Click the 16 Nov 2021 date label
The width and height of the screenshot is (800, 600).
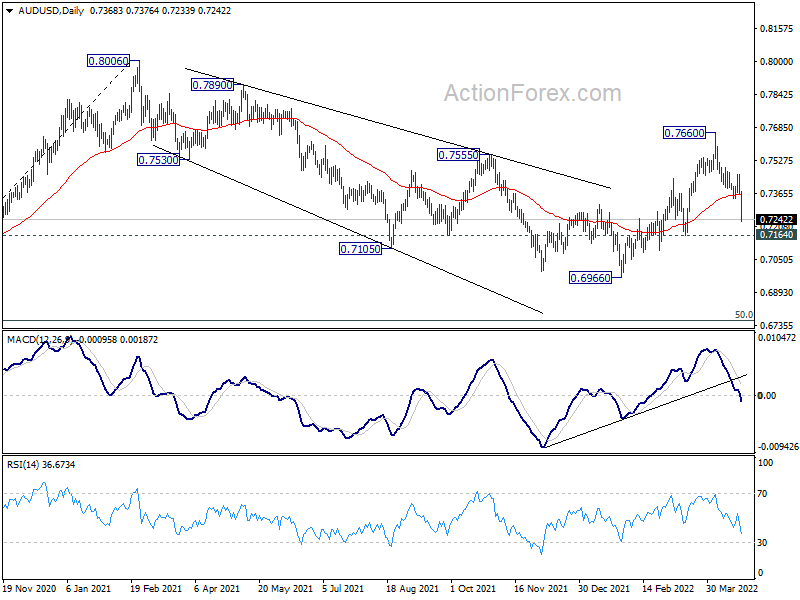point(541,589)
